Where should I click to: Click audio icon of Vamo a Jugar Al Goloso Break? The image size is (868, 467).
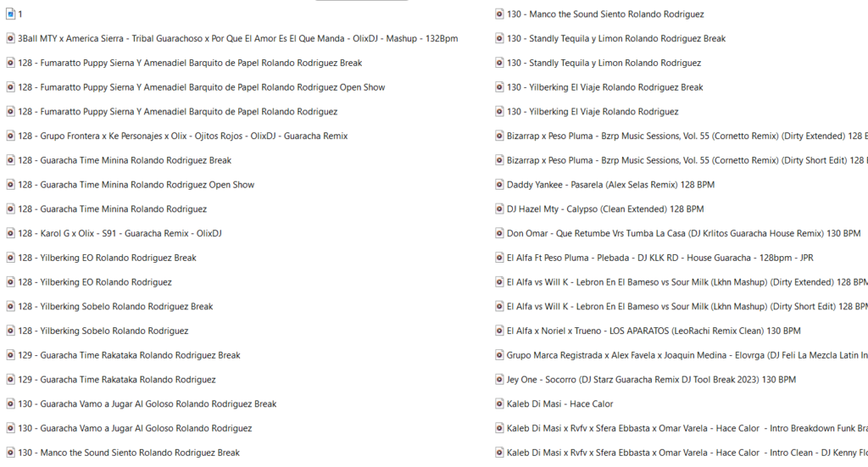pyautogui.click(x=10, y=403)
